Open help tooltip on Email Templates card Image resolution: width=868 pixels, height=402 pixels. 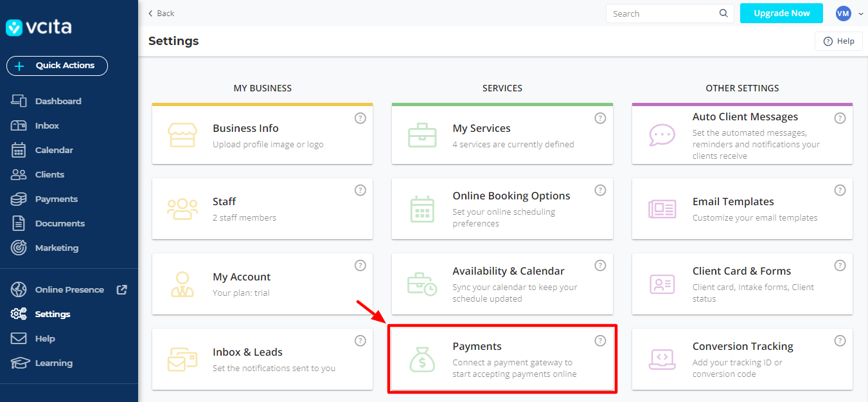pos(840,190)
